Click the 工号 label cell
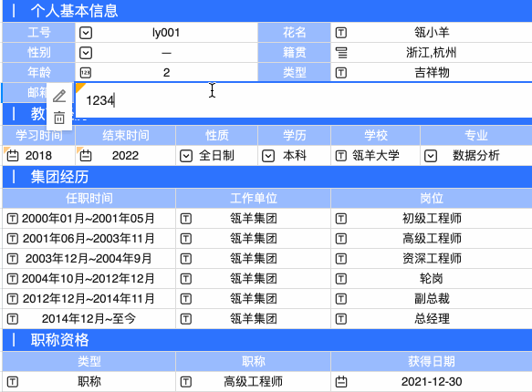Viewport: 532px width, 392px height. pyautogui.click(x=38, y=33)
